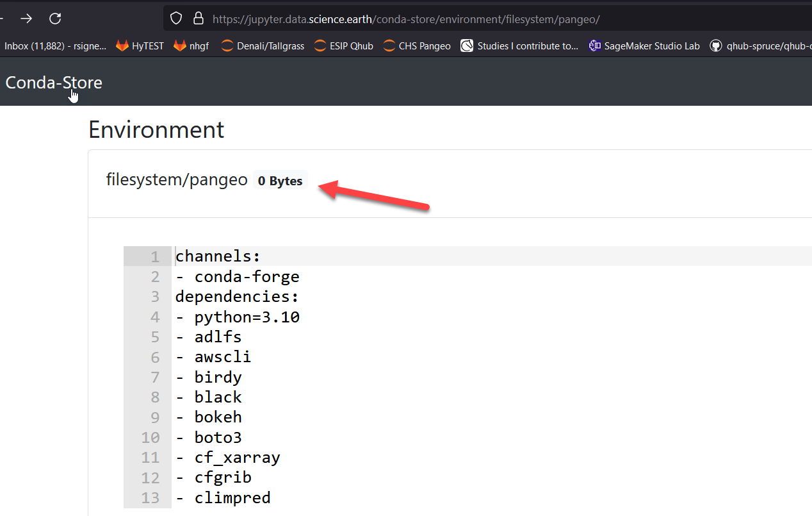
Task: Click the filesystem/pangeo environment name
Action: (177, 180)
